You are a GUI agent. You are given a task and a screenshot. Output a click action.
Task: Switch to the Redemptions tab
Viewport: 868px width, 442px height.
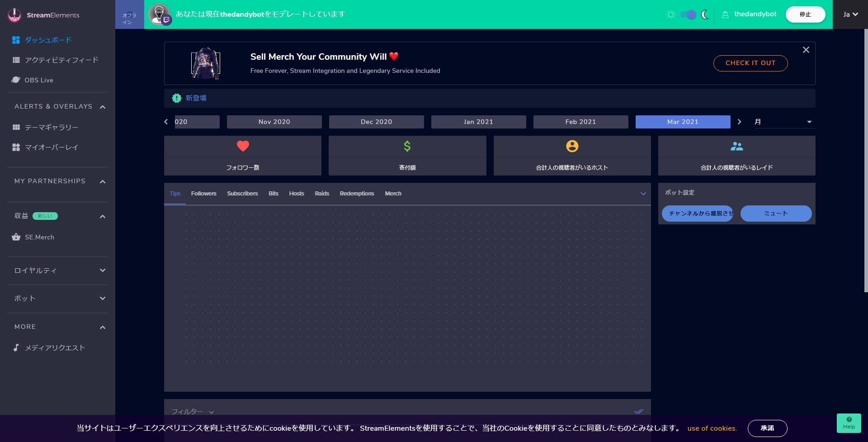357,194
